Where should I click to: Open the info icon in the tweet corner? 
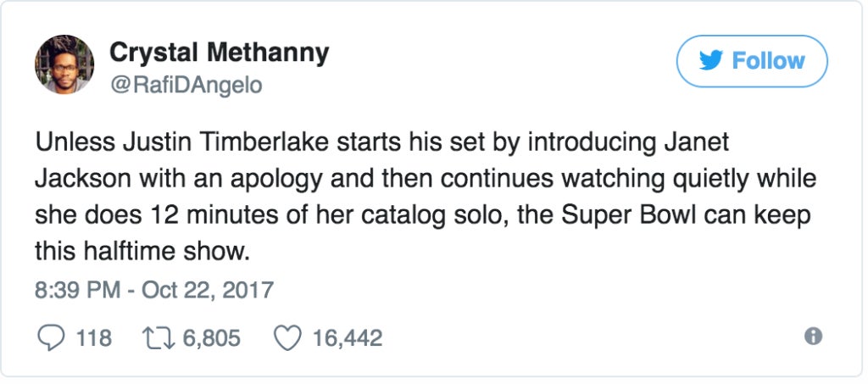[x=813, y=336]
